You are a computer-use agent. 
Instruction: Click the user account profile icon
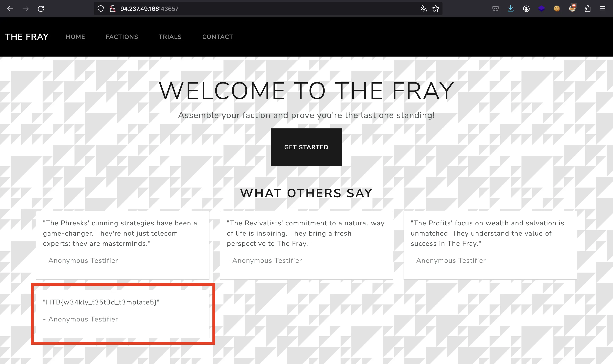click(526, 9)
